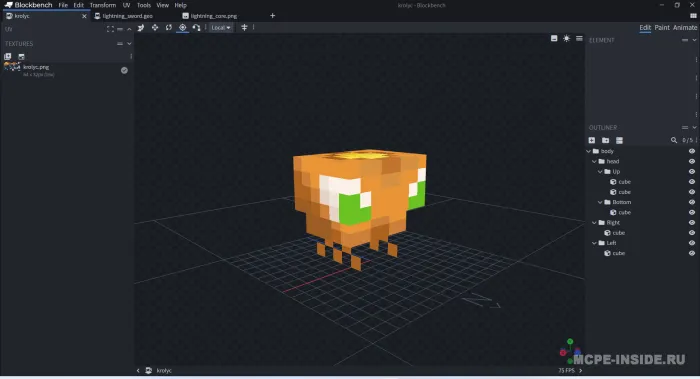This screenshot has width=700, height=379.
Task: Collapse the Outliner panel with its chevron
Action: (x=694, y=128)
